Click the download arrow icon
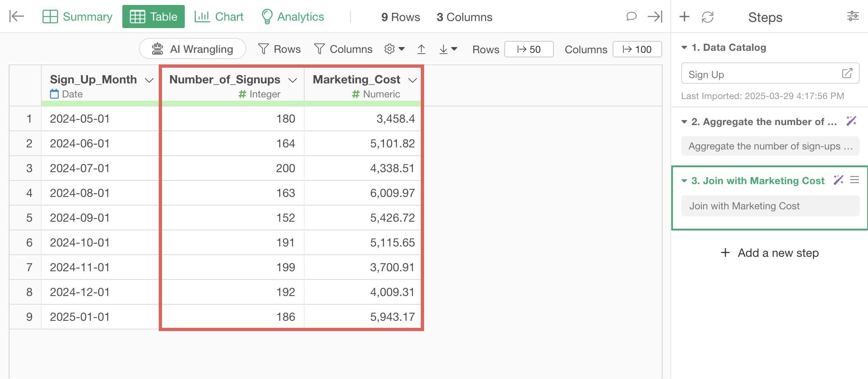868x379 pixels. coord(444,49)
